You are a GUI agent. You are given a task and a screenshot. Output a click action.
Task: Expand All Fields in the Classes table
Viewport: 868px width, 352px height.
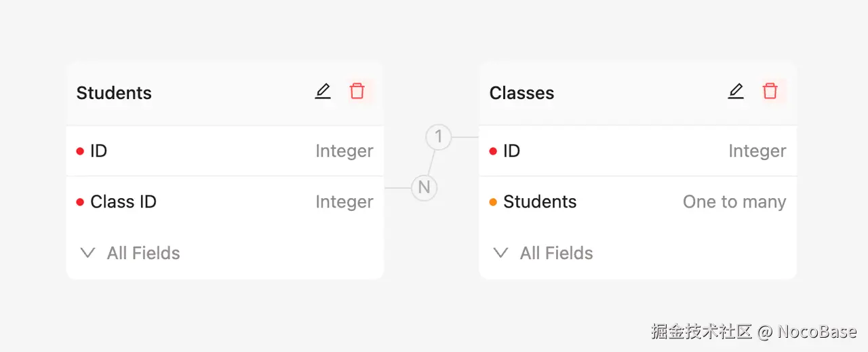tap(556, 254)
